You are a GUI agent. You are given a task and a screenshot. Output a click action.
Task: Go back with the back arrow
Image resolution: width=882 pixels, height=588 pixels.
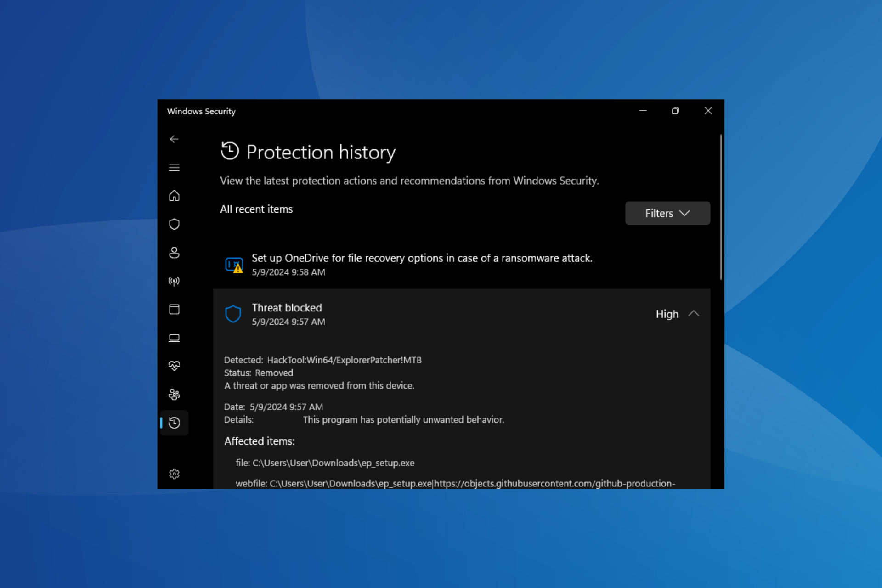174,139
